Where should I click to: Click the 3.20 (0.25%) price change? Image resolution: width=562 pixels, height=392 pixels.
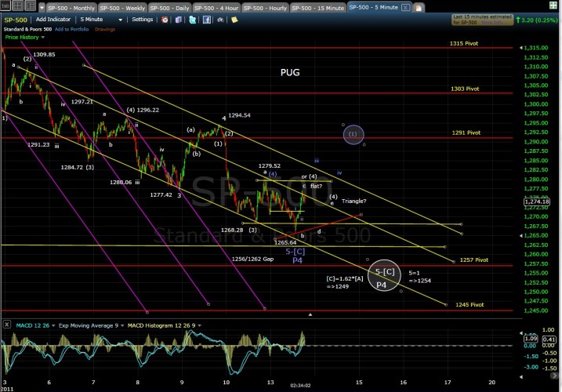(x=537, y=20)
